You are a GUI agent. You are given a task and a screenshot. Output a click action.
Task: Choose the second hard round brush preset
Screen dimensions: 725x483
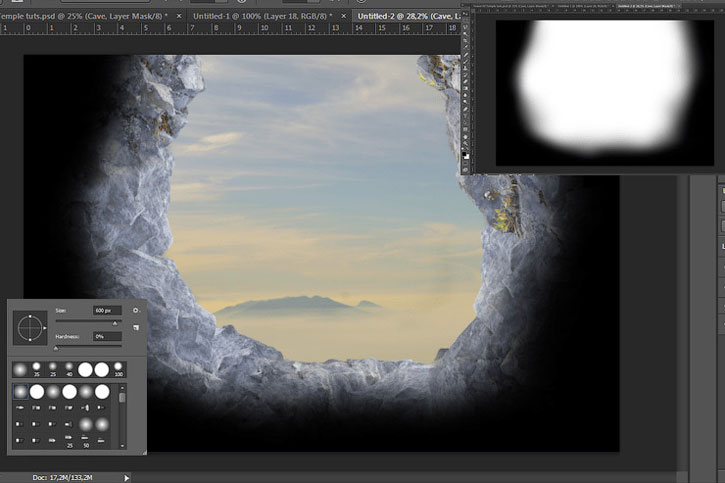[69, 392]
